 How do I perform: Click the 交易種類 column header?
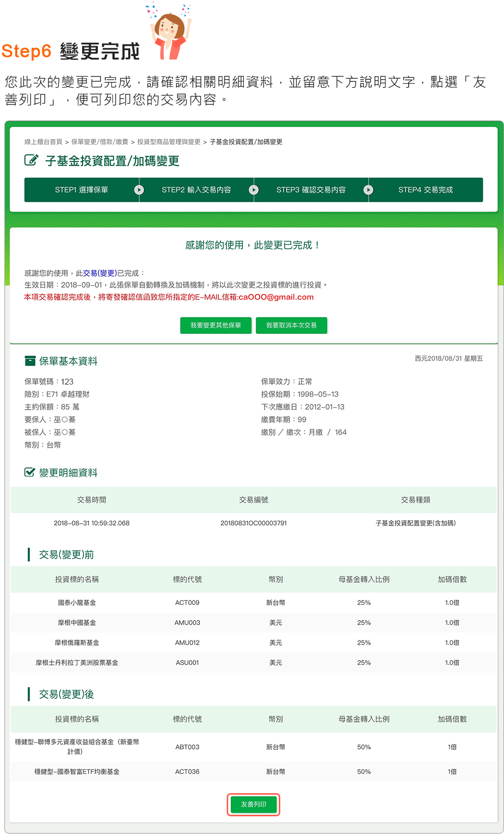[415, 500]
